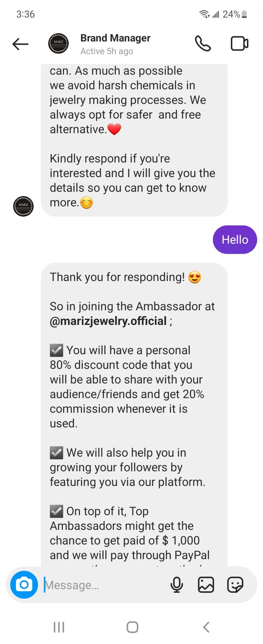263x644 pixels.
Task: Start a voice call with Brand Manager
Action: tap(203, 44)
